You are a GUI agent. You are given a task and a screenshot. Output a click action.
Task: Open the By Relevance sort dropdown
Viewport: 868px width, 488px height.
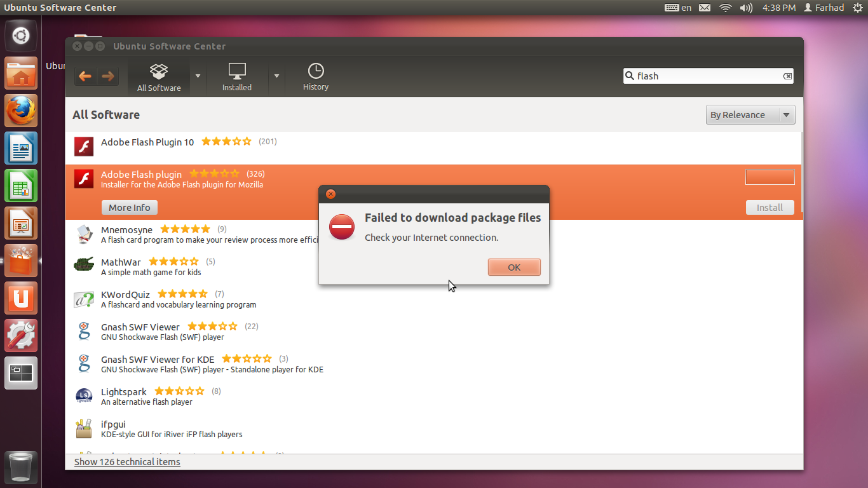pyautogui.click(x=750, y=115)
